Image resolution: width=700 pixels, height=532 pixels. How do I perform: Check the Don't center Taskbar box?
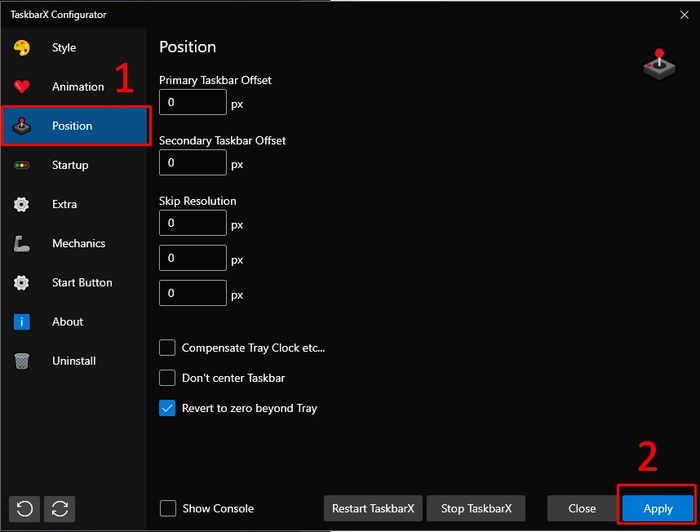pyautogui.click(x=167, y=378)
